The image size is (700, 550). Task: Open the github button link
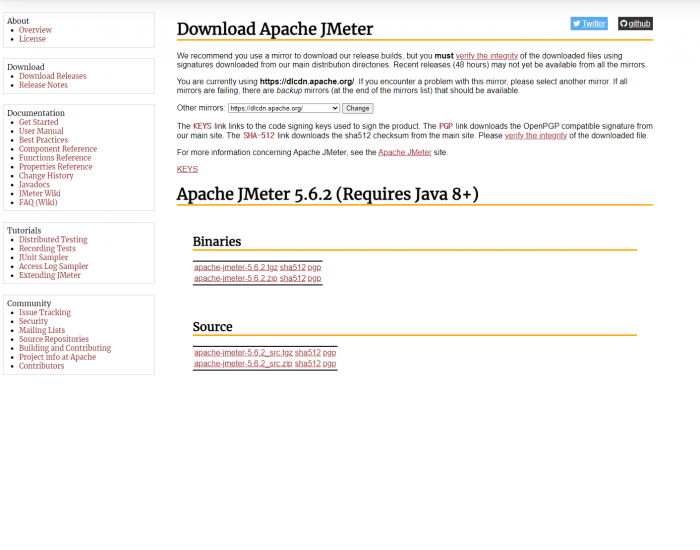[635, 24]
